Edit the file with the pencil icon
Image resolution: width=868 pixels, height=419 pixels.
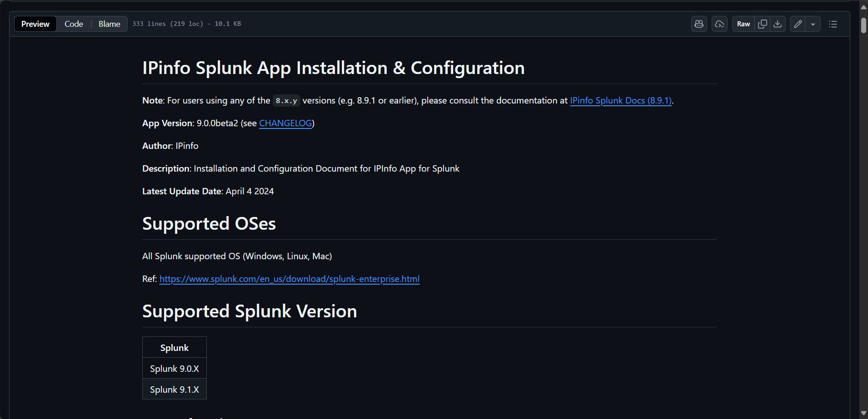click(x=798, y=24)
